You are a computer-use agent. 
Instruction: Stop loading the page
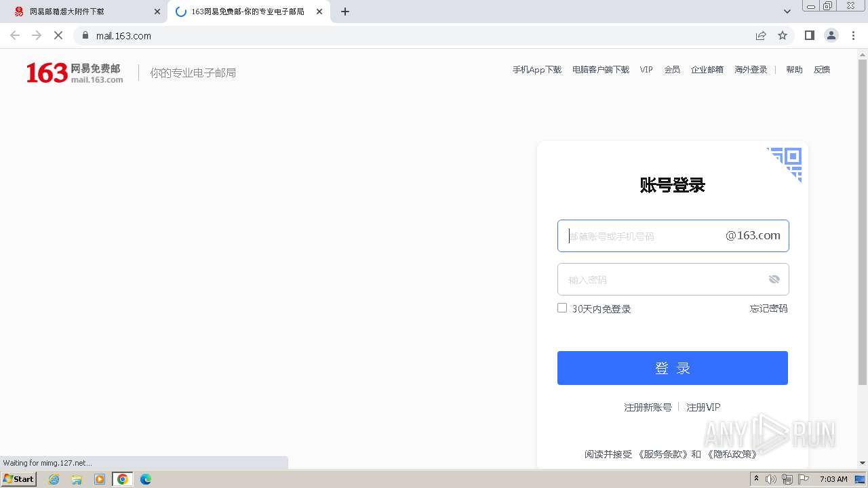click(58, 35)
